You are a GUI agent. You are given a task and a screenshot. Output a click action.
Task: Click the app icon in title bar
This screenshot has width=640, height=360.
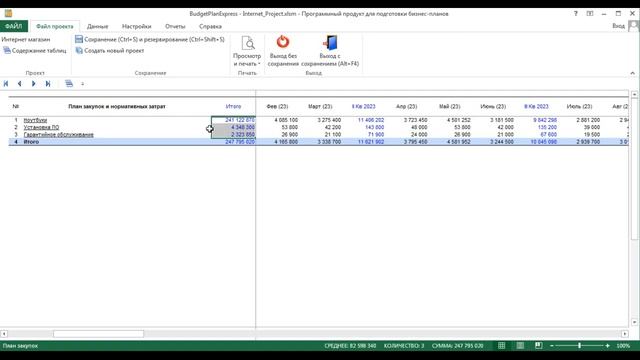[x=8, y=13]
